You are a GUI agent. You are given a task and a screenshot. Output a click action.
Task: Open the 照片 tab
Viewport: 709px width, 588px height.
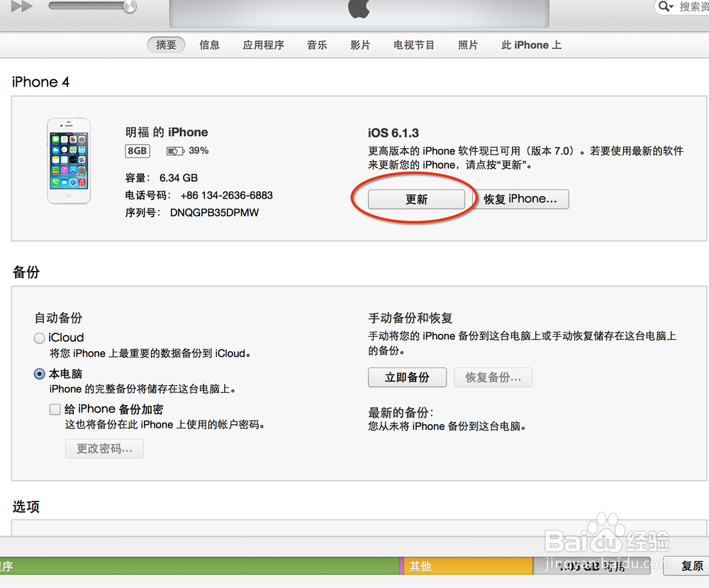point(467,45)
